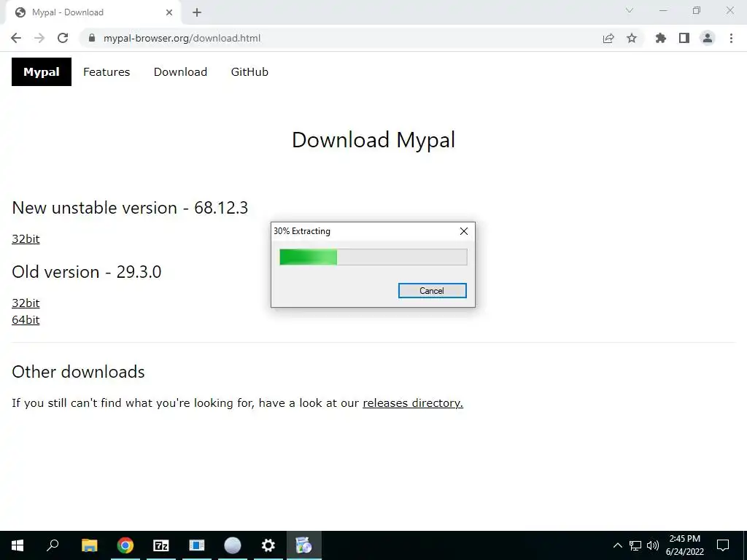This screenshot has height=560, width=747.
Task: Open the clock showing 2:45 PM
Action: 684,545
